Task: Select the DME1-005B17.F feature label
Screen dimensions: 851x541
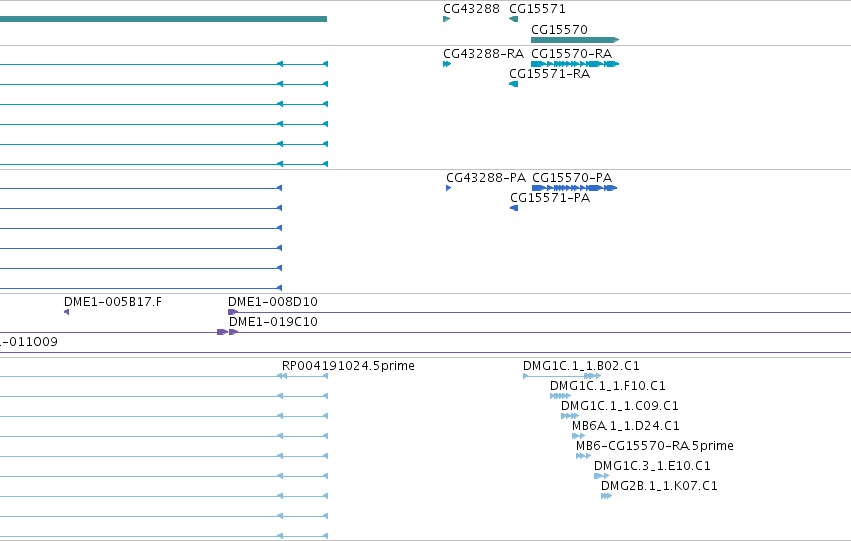Action: [113, 302]
